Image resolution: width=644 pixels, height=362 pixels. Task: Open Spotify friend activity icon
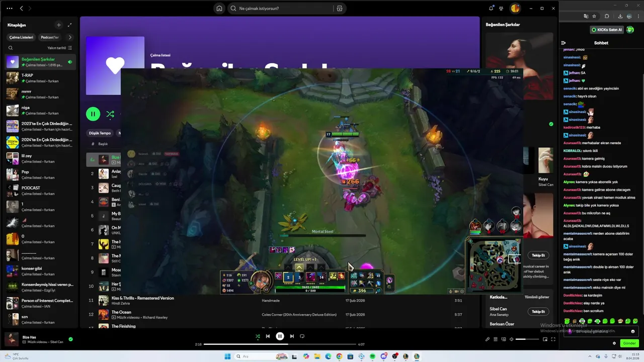[x=501, y=8]
